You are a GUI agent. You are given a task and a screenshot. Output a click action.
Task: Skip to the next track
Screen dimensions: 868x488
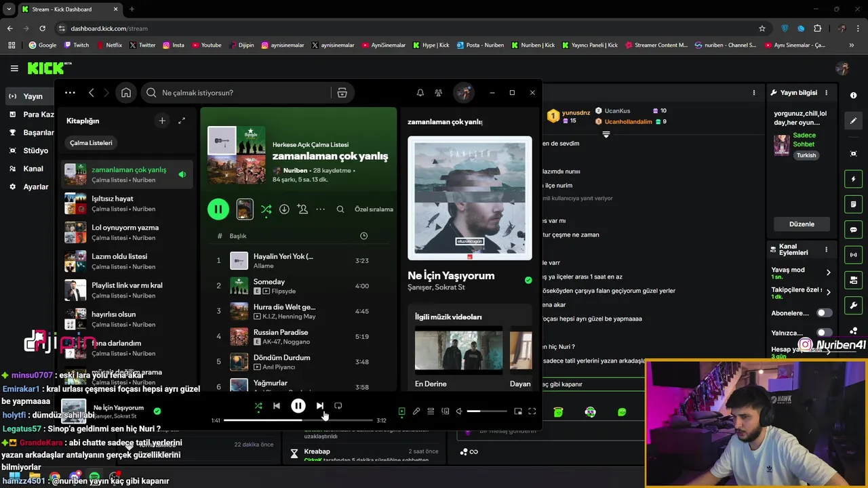pos(320,406)
